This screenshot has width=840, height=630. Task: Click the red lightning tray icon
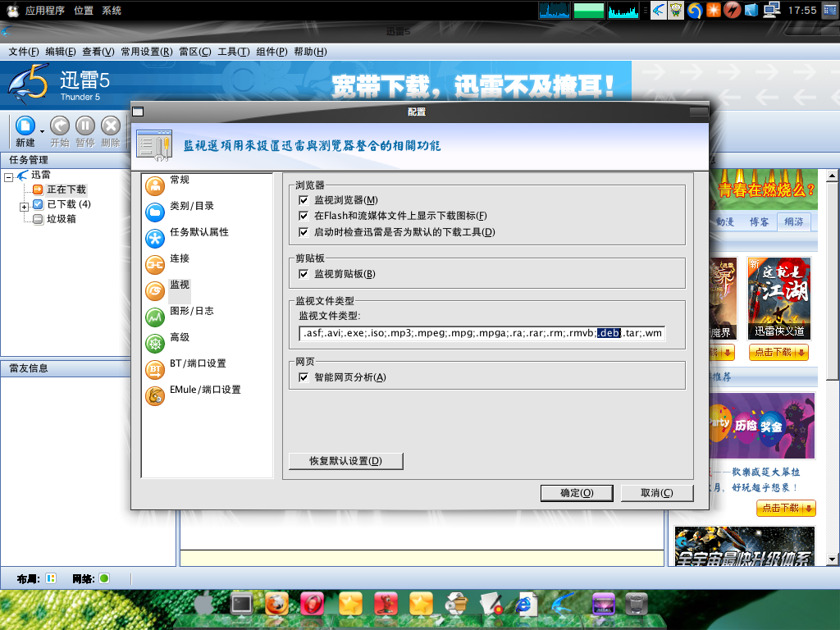coord(732,10)
